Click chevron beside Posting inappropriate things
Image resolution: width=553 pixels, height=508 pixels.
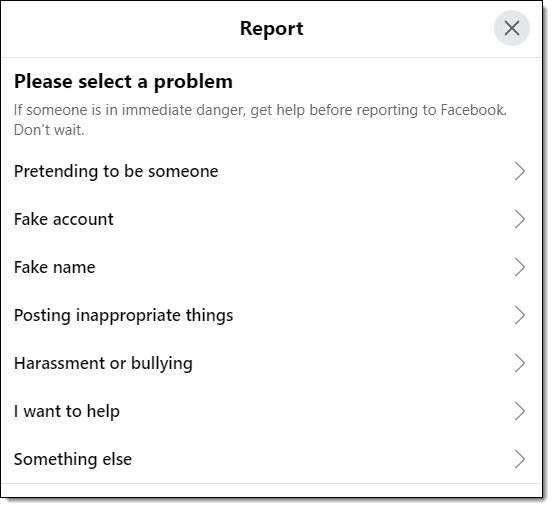[x=519, y=315]
